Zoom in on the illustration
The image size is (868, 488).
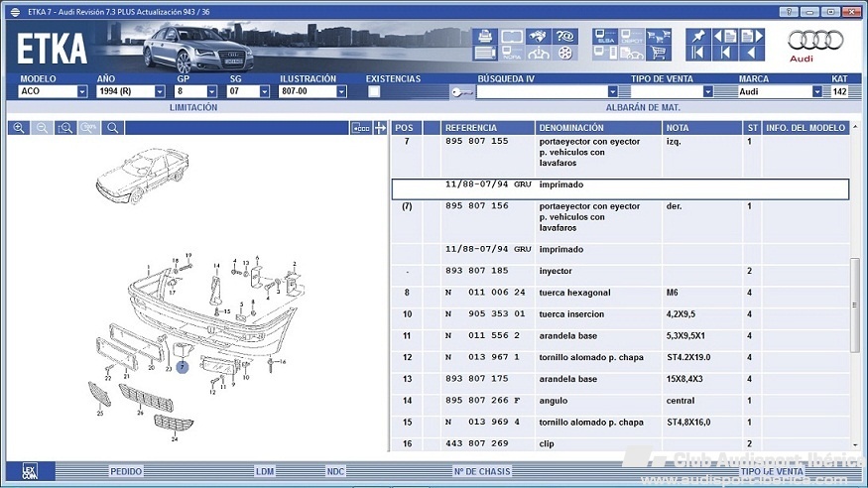pos(19,128)
